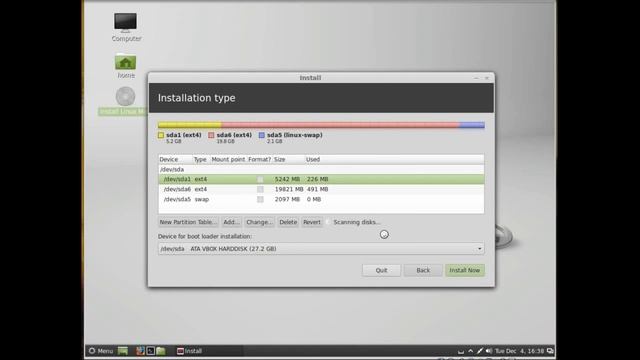
Task: Click the panel clock showing Tue Dec 4
Action: [519, 351]
